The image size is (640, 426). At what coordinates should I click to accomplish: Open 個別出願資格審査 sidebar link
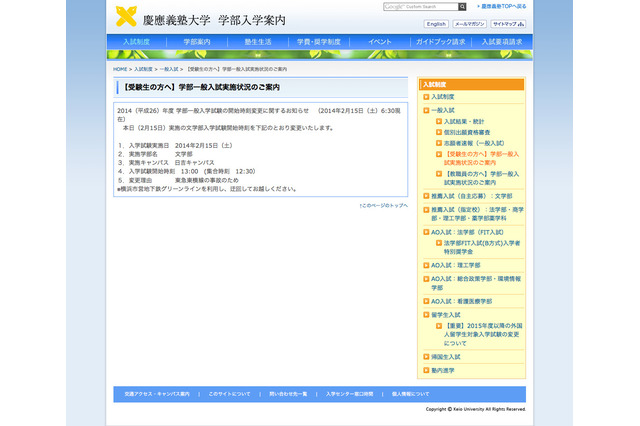tap(467, 133)
